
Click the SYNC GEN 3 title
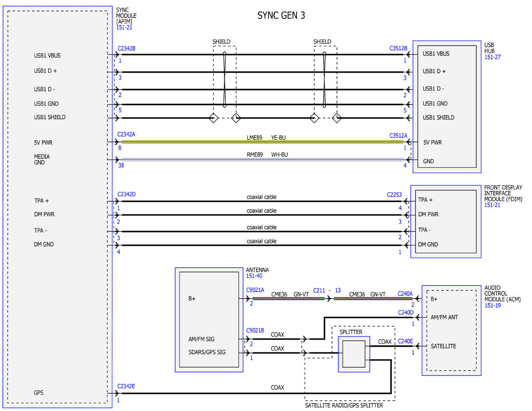click(x=281, y=16)
